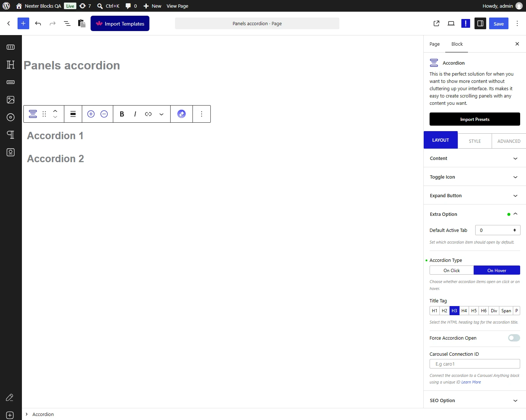This screenshot has height=420, width=526.
Task: Open more formatting options chevron
Action: (161, 114)
